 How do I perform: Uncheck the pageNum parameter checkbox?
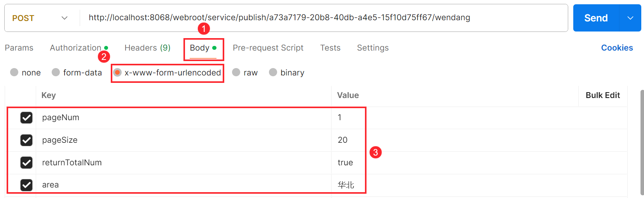click(26, 117)
